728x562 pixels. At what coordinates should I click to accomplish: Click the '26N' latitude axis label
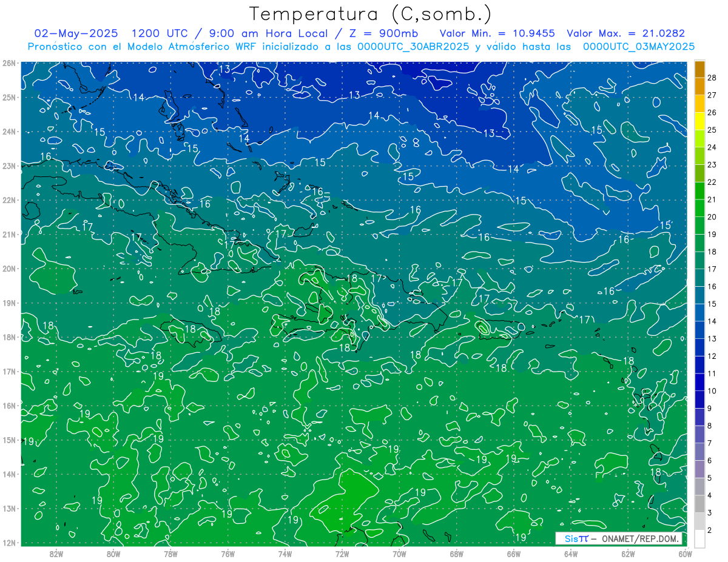(x=9, y=63)
